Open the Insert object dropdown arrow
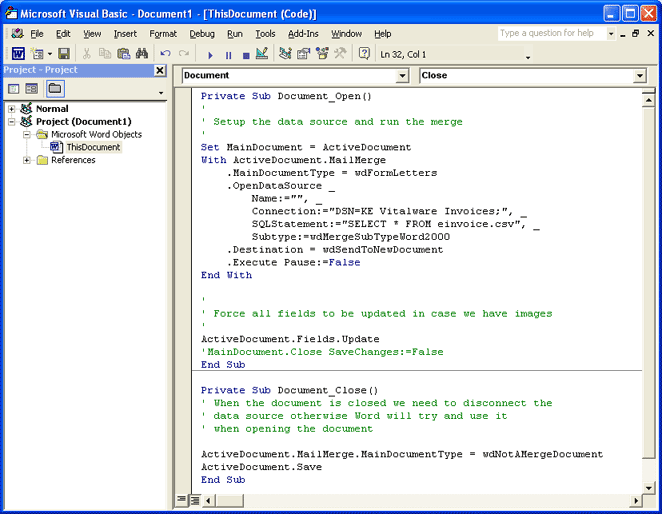The width and height of the screenshot is (662, 514). tap(49, 54)
